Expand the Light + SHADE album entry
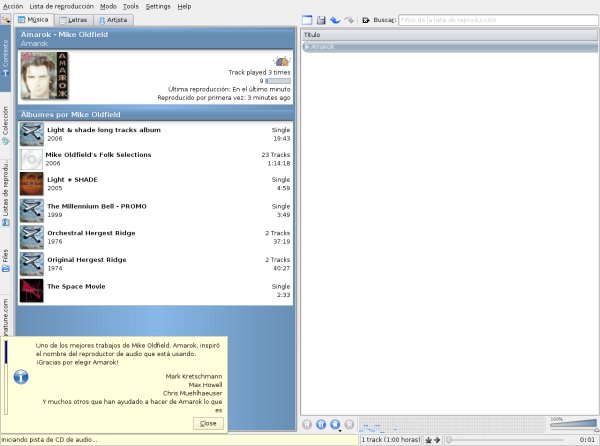The image size is (600, 446). pyautogui.click(x=155, y=184)
